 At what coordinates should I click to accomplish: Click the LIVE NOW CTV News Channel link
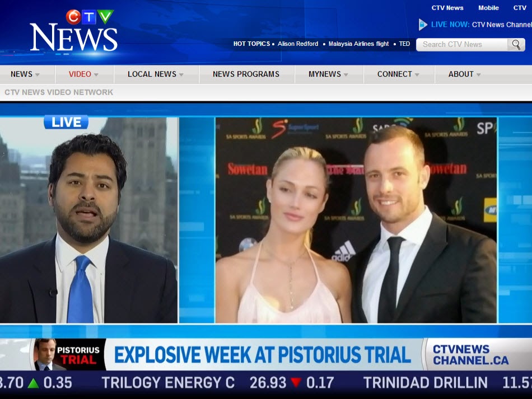pos(481,25)
